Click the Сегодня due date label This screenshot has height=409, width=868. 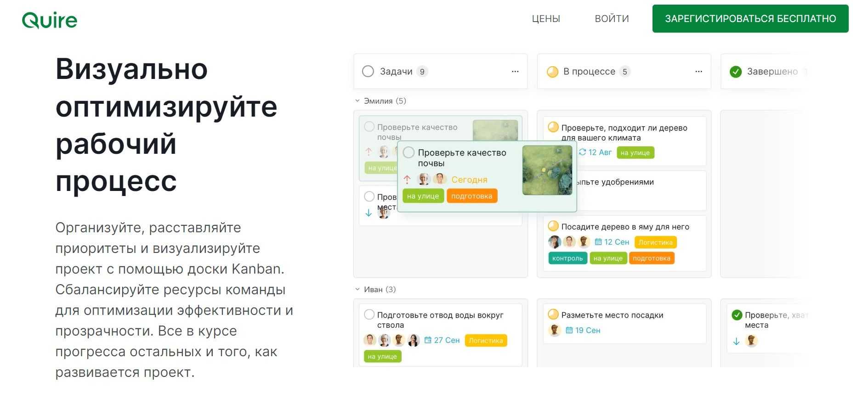point(469,180)
